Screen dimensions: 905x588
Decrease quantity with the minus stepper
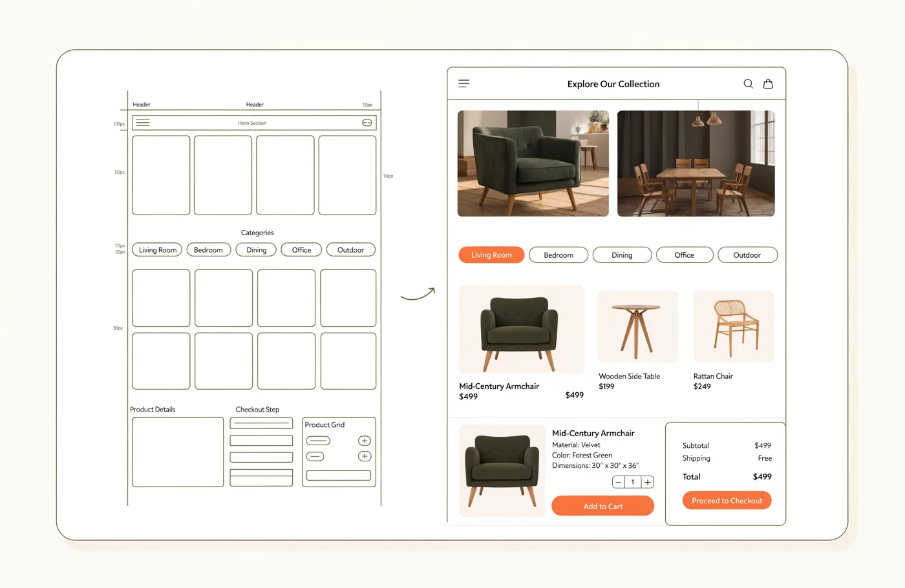619,482
